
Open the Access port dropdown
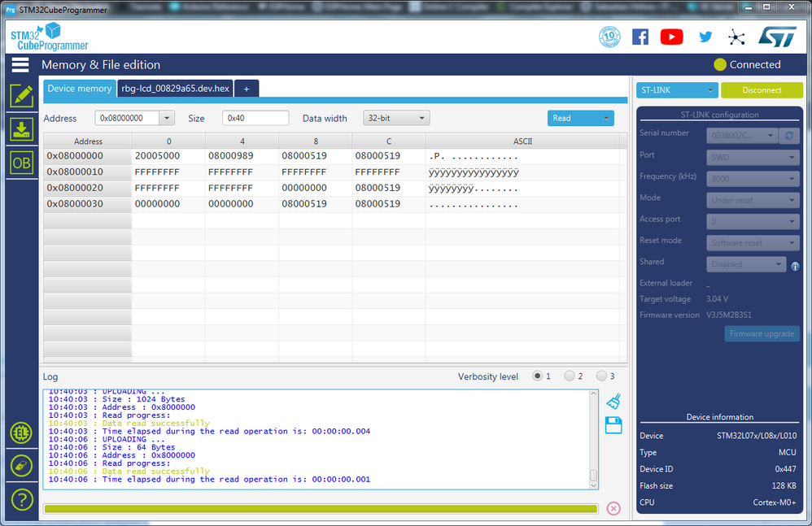point(753,221)
